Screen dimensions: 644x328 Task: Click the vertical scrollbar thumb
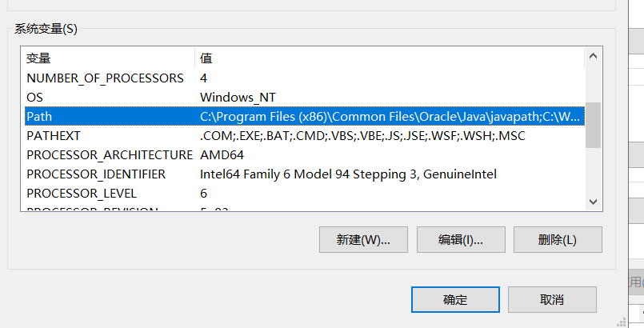[593, 126]
